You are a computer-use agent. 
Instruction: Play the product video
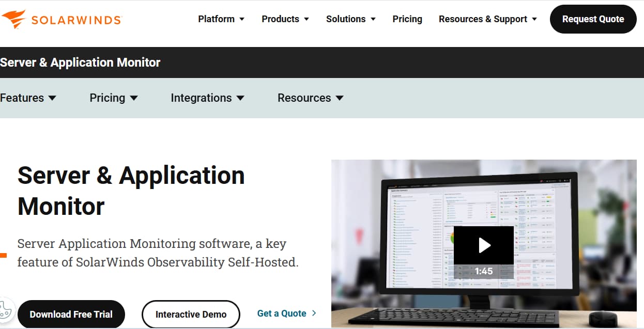point(484,245)
